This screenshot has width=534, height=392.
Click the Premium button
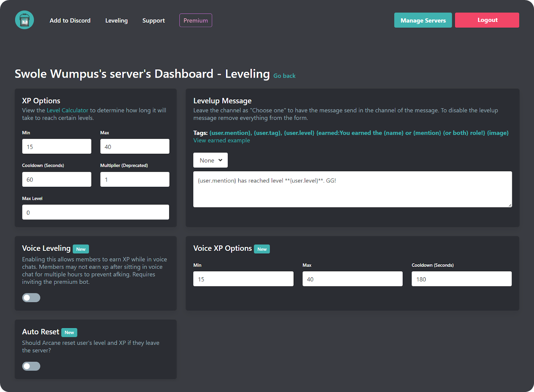(x=196, y=20)
